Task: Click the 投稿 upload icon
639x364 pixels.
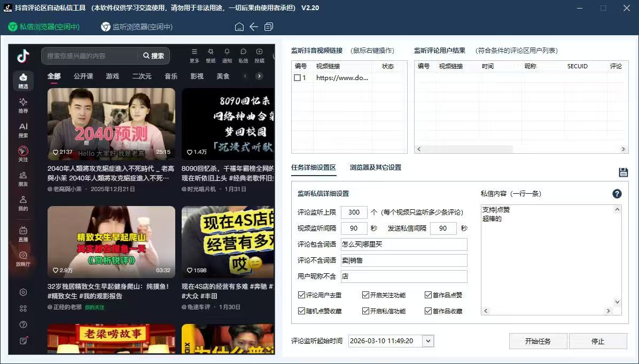Action: (260, 56)
